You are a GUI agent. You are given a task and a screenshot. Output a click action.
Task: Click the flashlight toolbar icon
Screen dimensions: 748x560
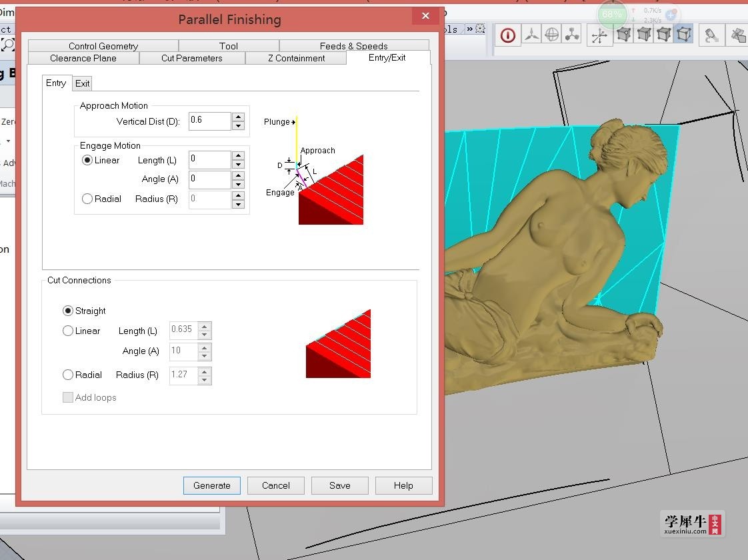[711, 36]
